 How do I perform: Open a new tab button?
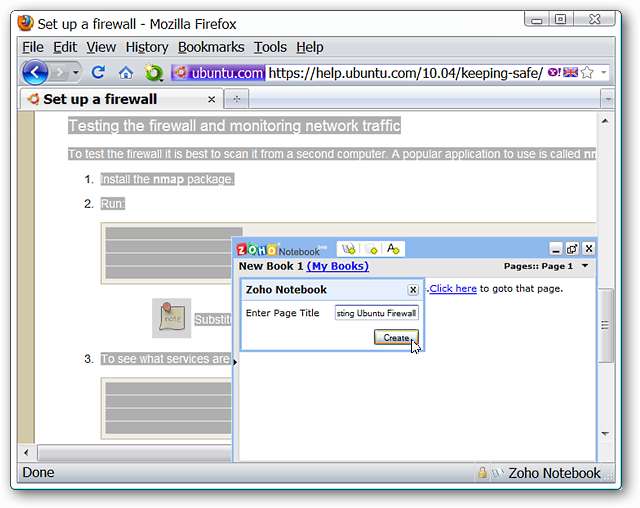(x=236, y=100)
